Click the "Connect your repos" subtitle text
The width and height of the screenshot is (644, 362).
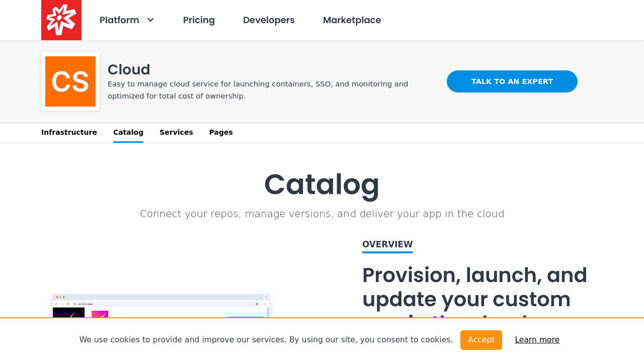[322, 214]
